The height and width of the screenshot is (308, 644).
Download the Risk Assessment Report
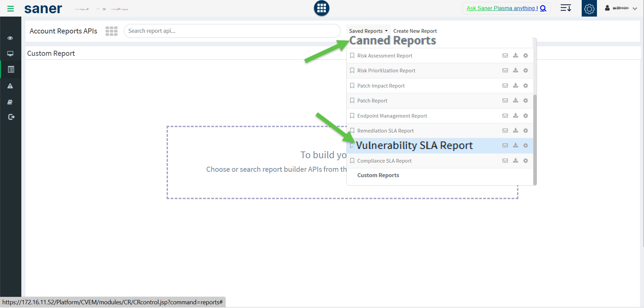[515, 55]
